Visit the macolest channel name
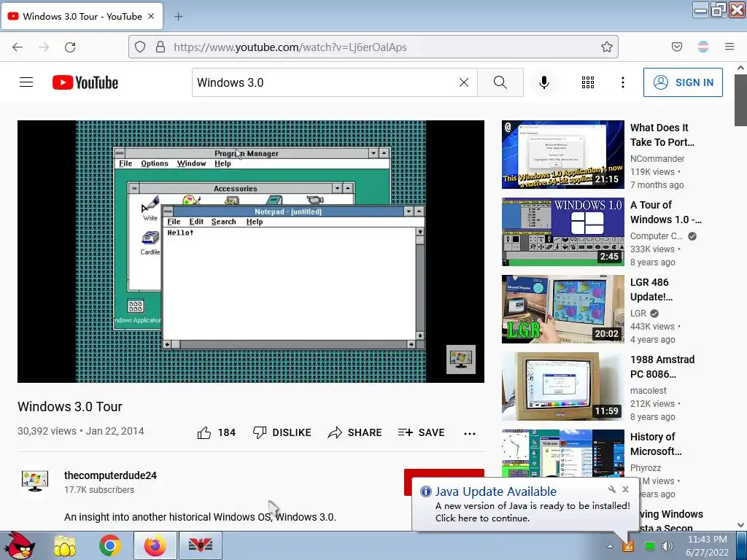This screenshot has height=560, width=747. coord(648,391)
